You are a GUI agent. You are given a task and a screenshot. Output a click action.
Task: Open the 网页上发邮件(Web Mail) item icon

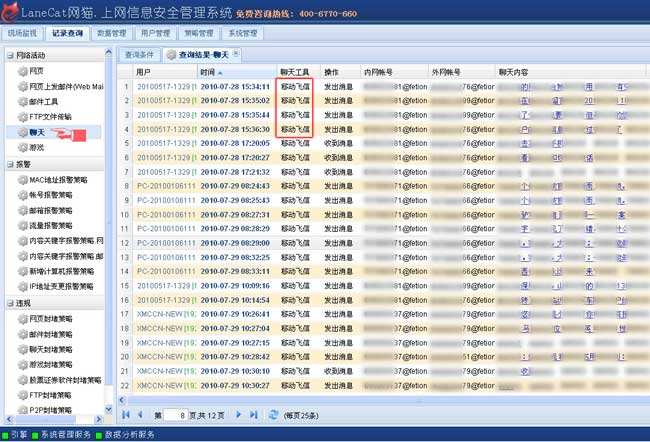point(23,87)
